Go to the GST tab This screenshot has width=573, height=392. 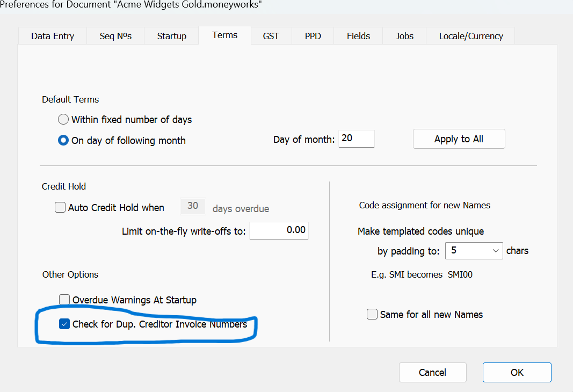[x=271, y=36]
